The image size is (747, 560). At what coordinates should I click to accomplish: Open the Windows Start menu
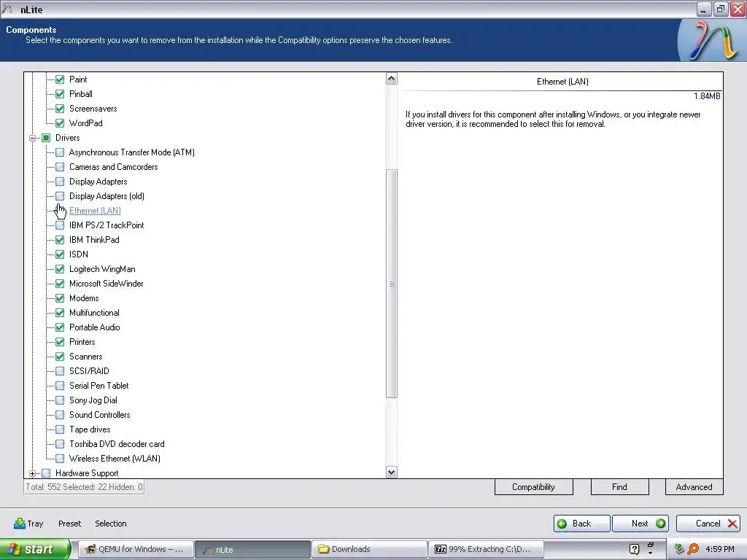pyautogui.click(x=35, y=549)
